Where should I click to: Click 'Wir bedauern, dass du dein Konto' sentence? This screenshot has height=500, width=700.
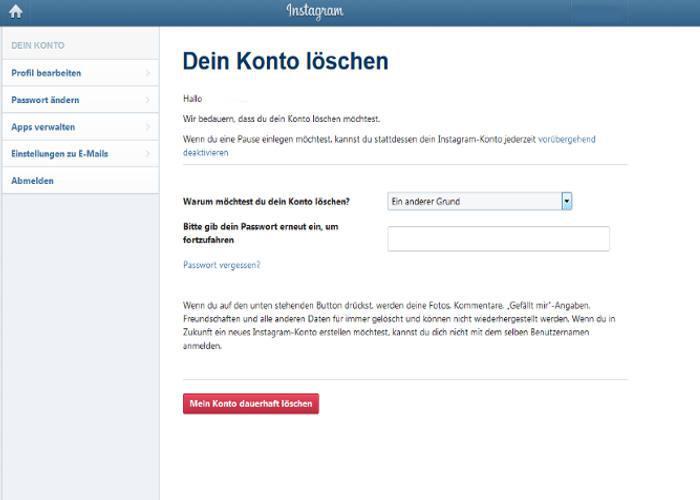click(x=281, y=119)
